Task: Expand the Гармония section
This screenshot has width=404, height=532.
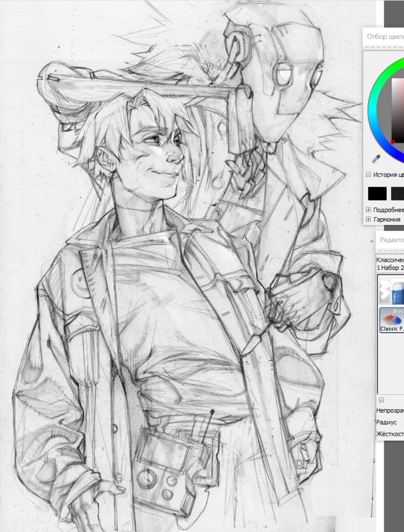Action: pos(368,219)
